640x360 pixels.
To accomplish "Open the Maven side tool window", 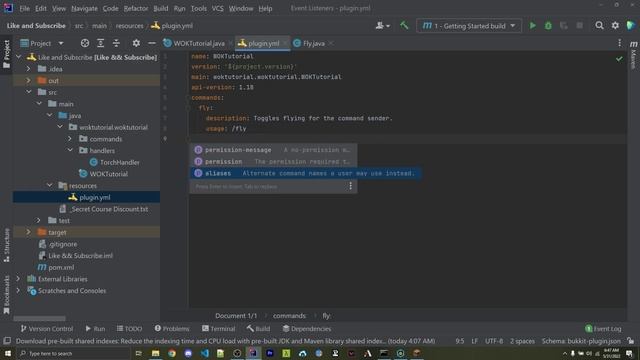I will [x=633, y=56].
